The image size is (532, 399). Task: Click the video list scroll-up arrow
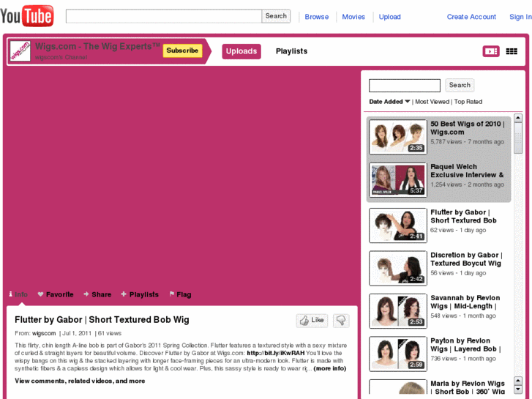(518, 118)
